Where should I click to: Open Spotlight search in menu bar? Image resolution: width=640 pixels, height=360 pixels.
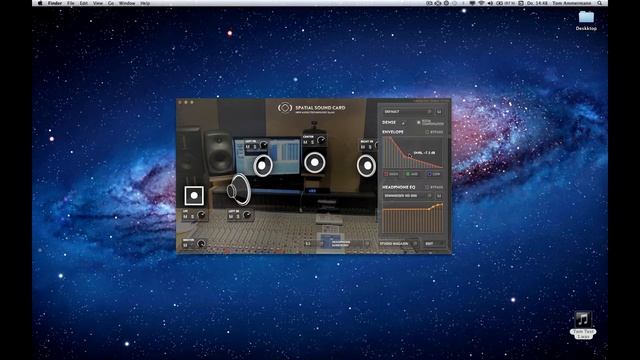click(x=600, y=3)
